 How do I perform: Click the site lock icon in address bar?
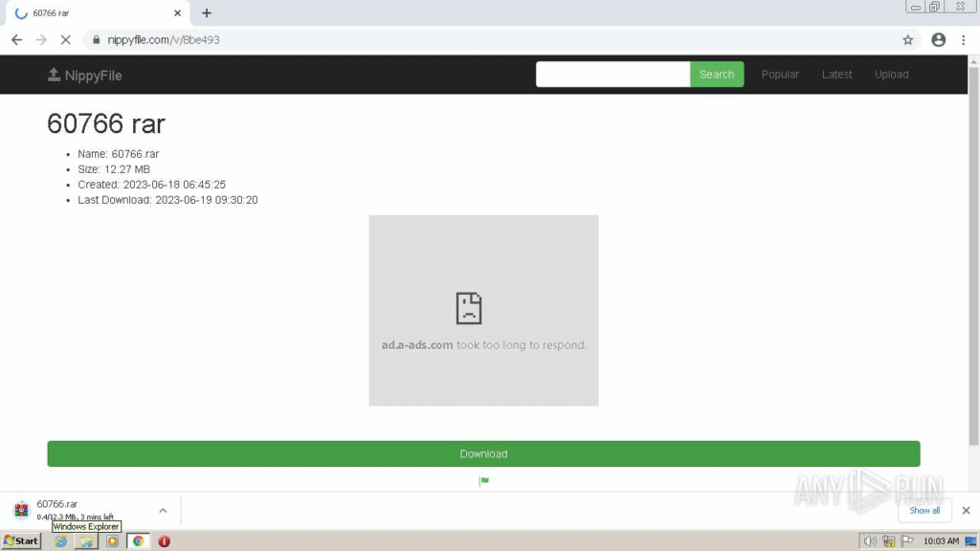tap(96, 40)
